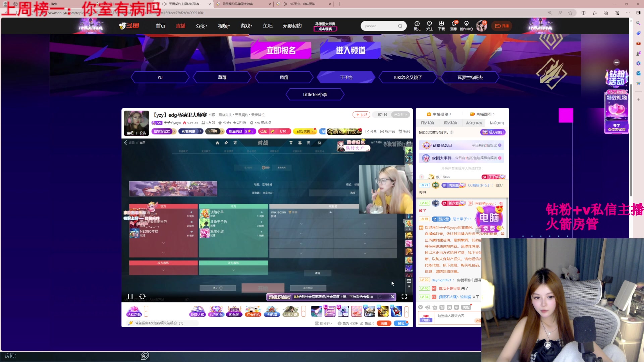Click the 进入频道 enter channel button
This screenshot has width=644, height=362.
pos(351,50)
